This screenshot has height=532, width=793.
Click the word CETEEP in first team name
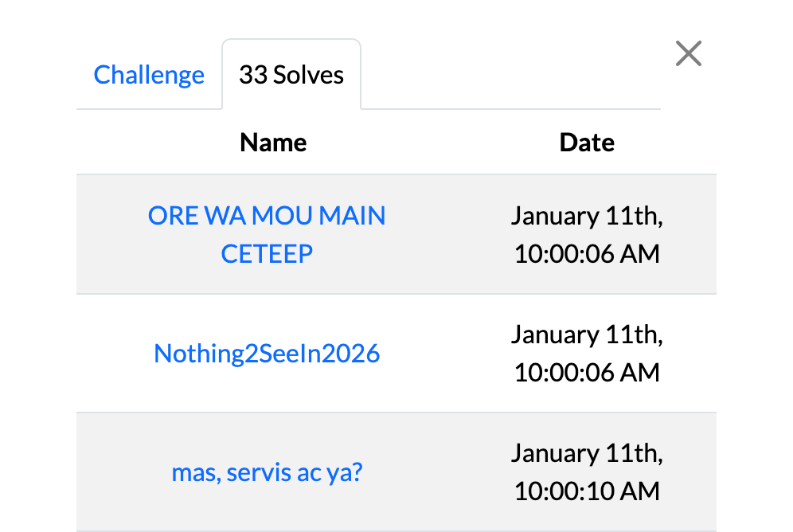(x=267, y=254)
